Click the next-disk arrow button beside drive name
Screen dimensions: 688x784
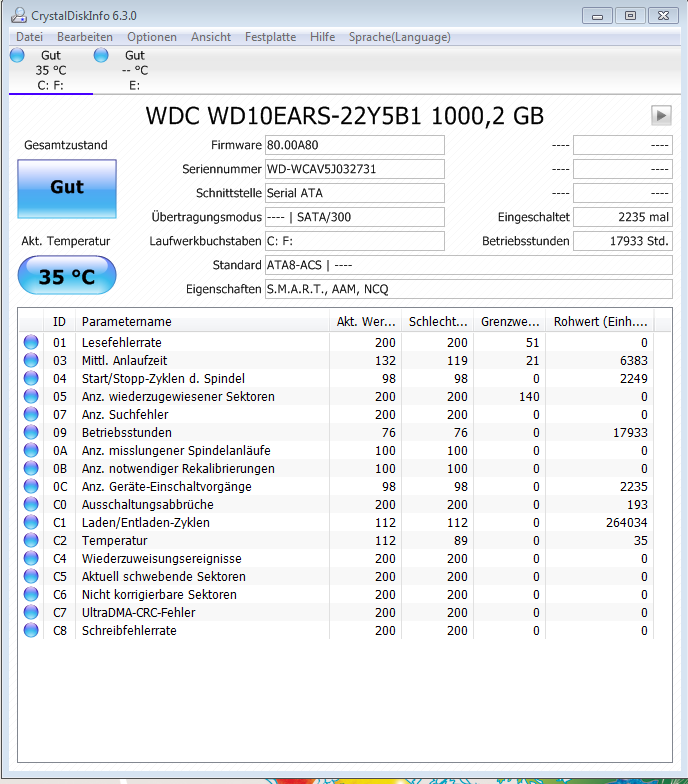(661, 116)
